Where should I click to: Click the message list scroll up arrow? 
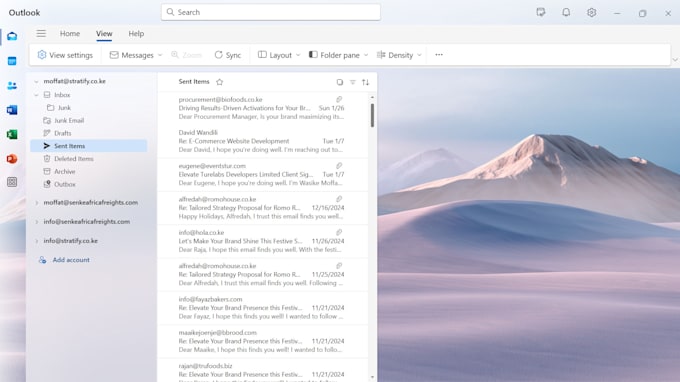372,98
